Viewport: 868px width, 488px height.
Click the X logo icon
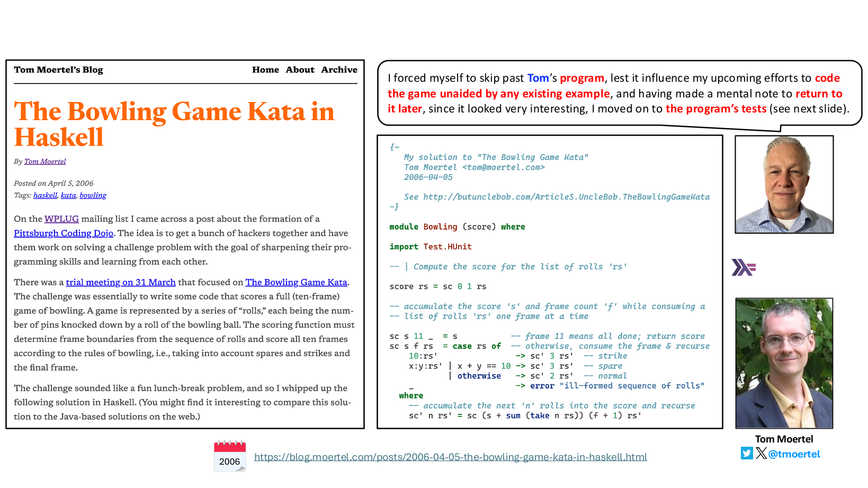click(761, 453)
